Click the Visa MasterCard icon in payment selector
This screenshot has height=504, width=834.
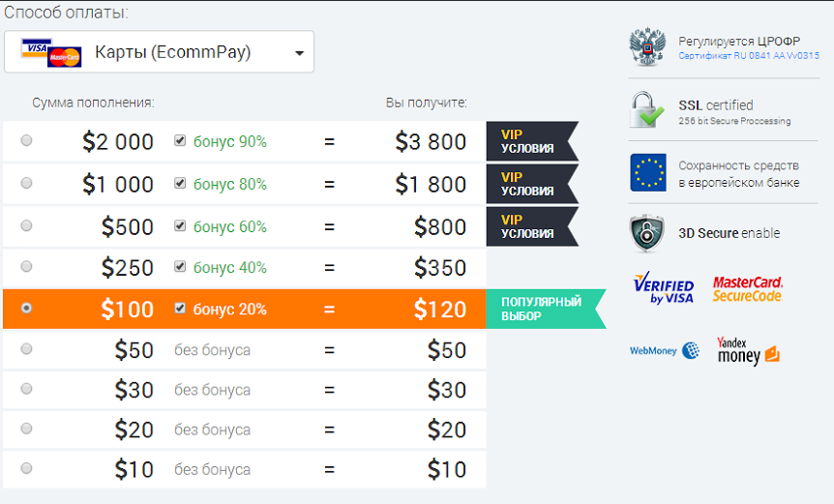tap(51, 52)
